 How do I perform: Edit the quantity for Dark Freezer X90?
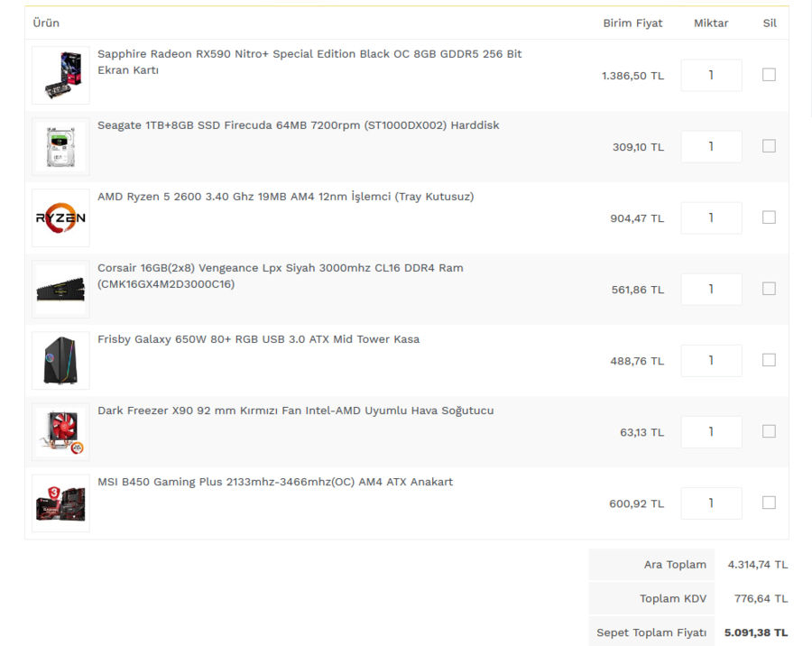(x=711, y=432)
